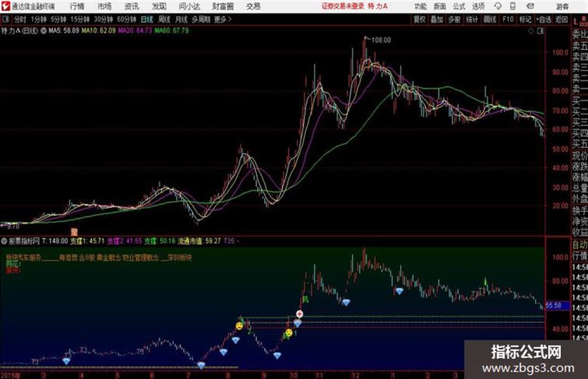Open the mail envelope icon
This screenshot has height=379, width=588.
click(530, 6)
